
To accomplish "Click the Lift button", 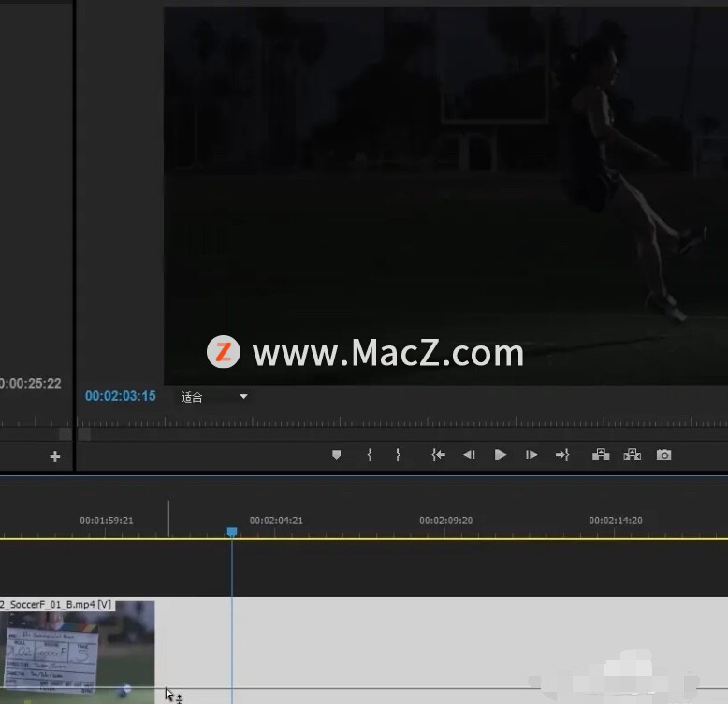I will point(601,455).
